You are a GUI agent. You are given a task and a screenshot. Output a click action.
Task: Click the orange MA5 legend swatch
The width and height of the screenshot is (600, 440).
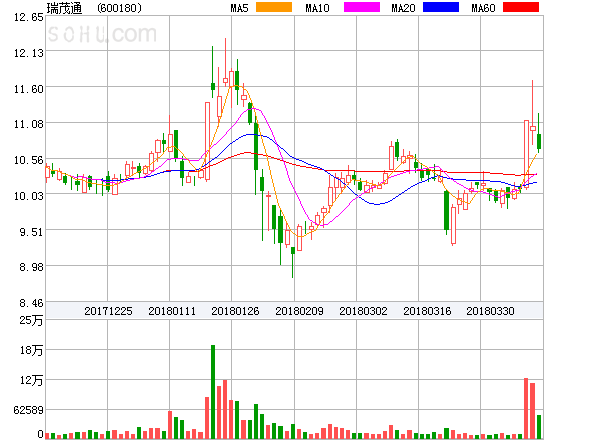pos(274,7)
